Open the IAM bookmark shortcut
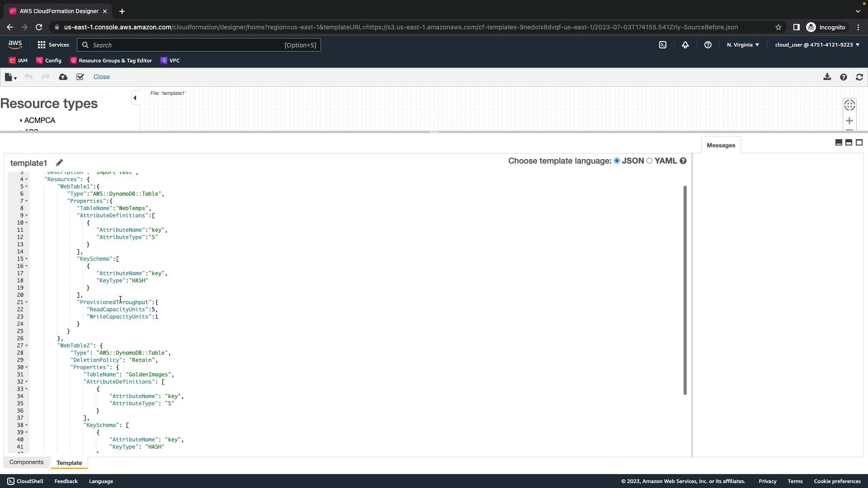 click(x=18, y=61)
